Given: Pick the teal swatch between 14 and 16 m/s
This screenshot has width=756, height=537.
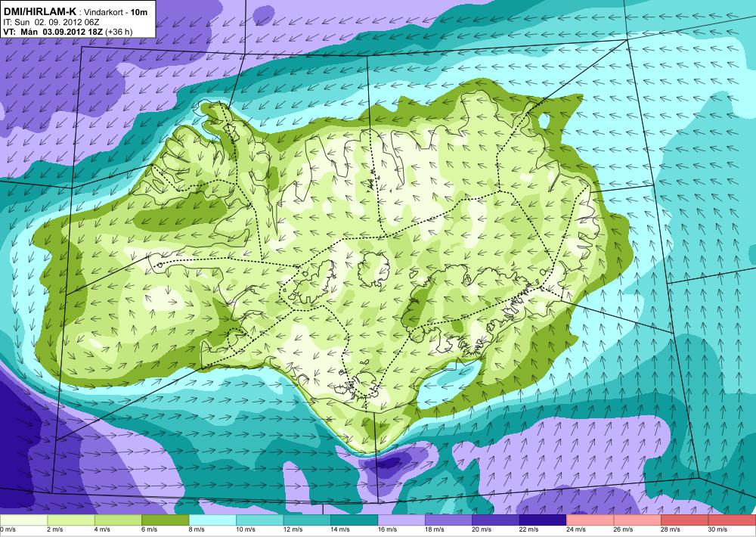Looking at the screenshot, I should [355, 520].
